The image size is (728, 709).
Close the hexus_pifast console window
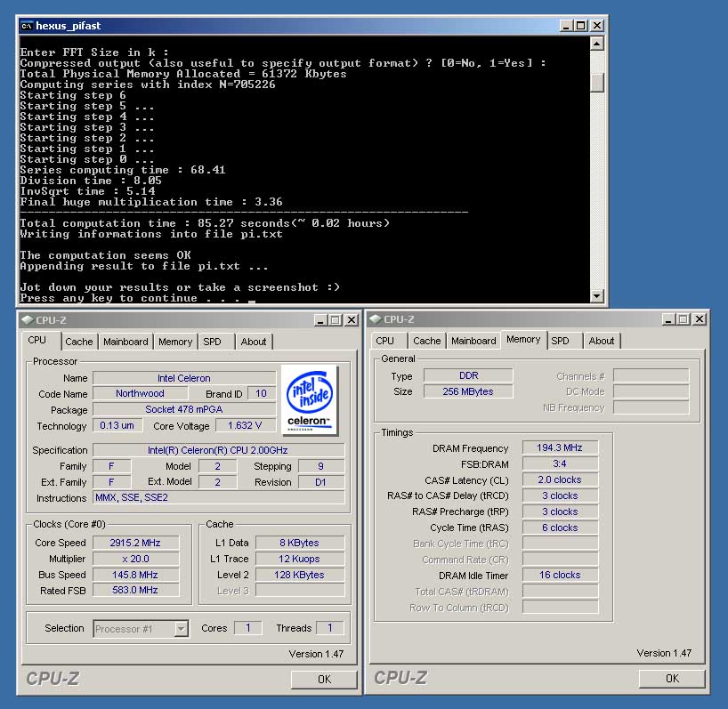click(597, 26)
